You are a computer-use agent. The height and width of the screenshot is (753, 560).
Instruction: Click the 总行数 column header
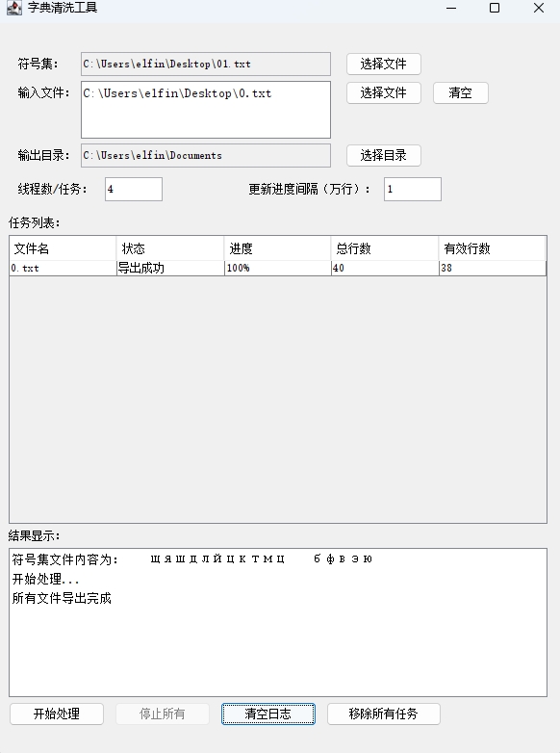[384, 248]
